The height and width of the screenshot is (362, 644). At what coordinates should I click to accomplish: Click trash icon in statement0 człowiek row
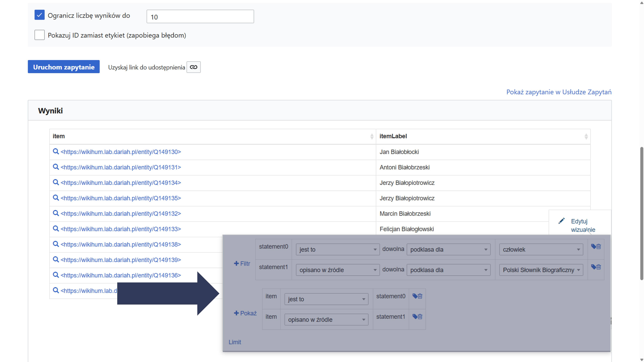coord(599,247)
